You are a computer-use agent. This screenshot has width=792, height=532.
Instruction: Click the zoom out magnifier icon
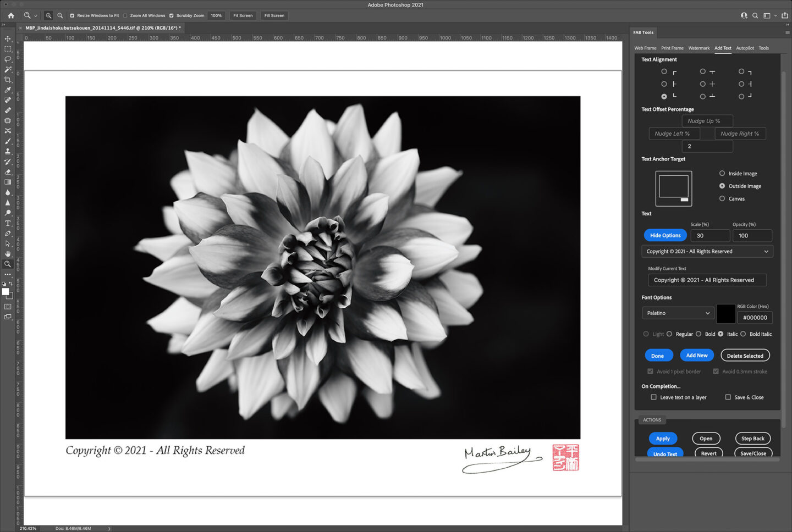[60, 15]
